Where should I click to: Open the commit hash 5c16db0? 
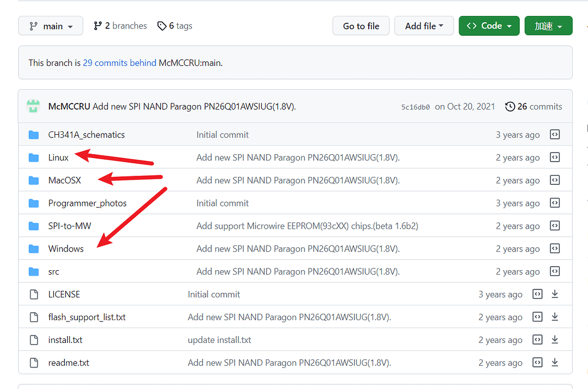point(415,107)
